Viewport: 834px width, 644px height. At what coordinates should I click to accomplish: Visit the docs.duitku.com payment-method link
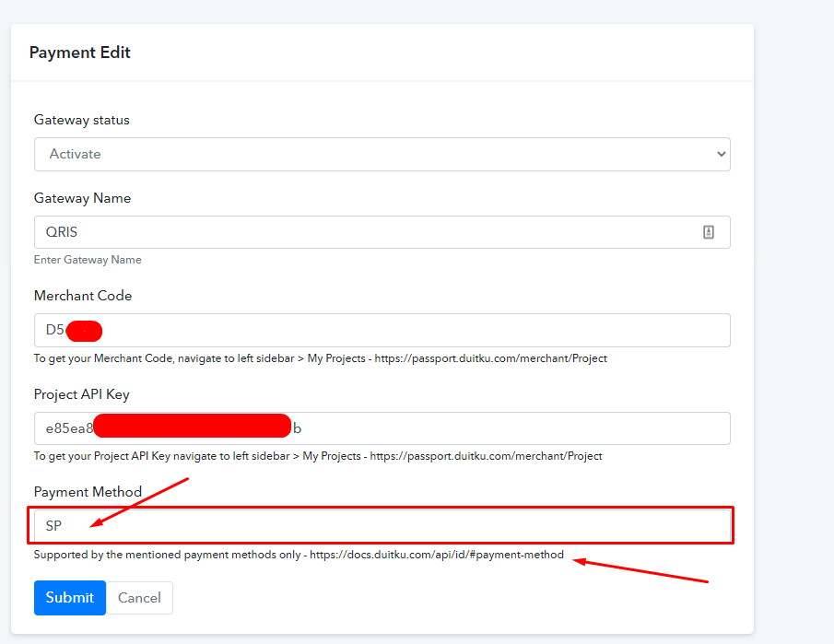click(436, 556)
